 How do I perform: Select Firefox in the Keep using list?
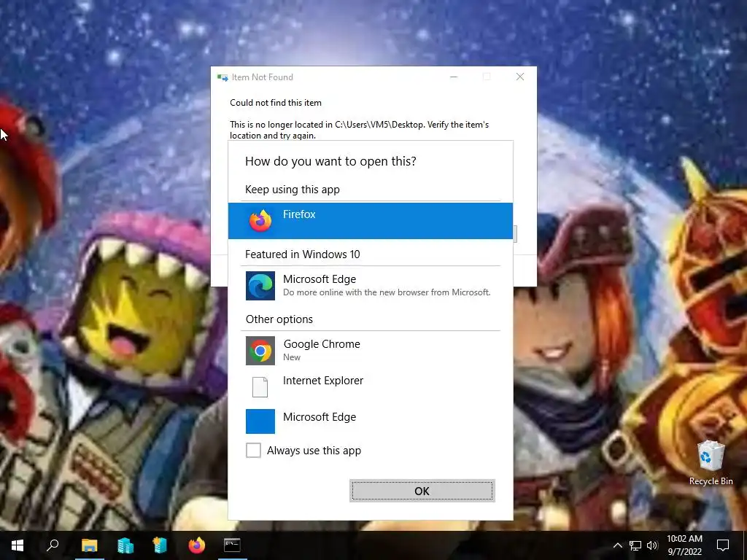click(370, 221)
